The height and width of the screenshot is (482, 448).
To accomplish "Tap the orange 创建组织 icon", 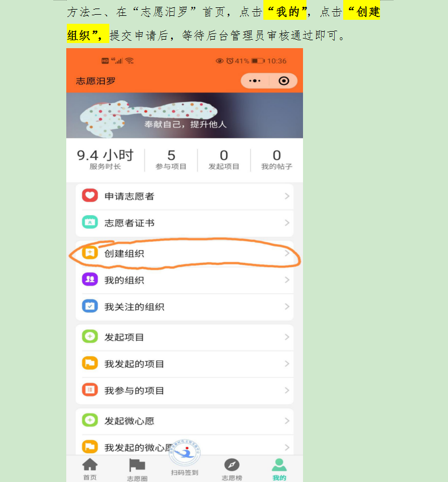I will [90, 253].
